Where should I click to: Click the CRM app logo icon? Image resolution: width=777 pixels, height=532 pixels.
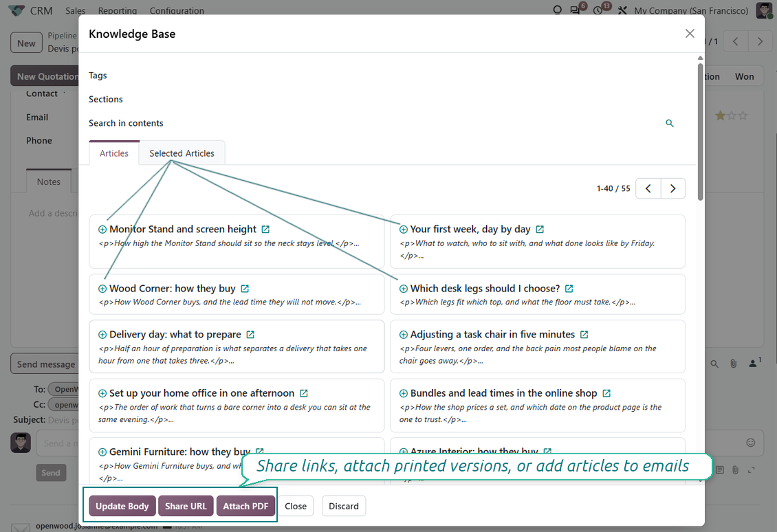[x=17, y=10]
